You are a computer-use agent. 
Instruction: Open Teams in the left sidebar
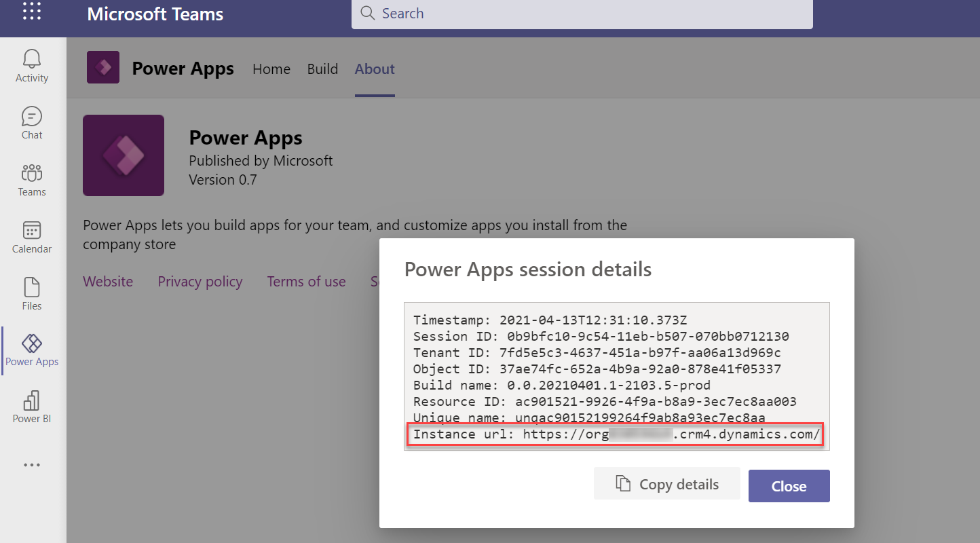pyautogui.click(x=32, y=180)
